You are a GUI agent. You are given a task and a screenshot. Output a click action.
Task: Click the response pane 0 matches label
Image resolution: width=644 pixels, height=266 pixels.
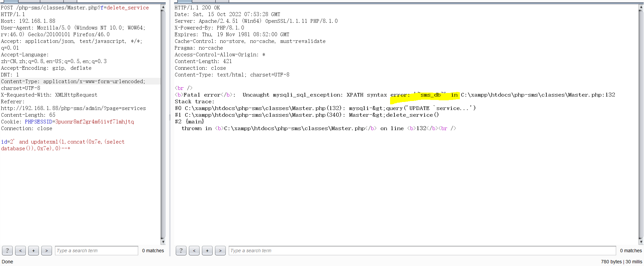pyautogui.click(x=631, y=251)
